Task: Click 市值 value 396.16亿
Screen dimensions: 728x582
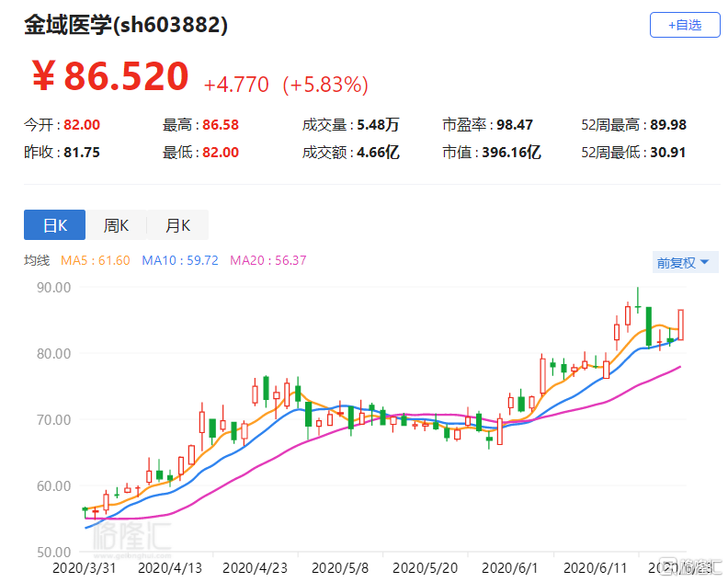Action: coord(511,153)
